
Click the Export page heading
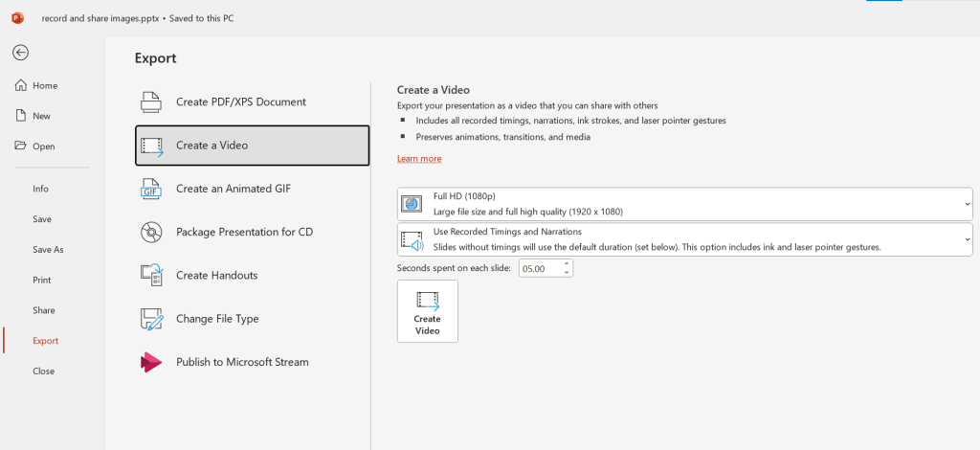pos(156,58)
